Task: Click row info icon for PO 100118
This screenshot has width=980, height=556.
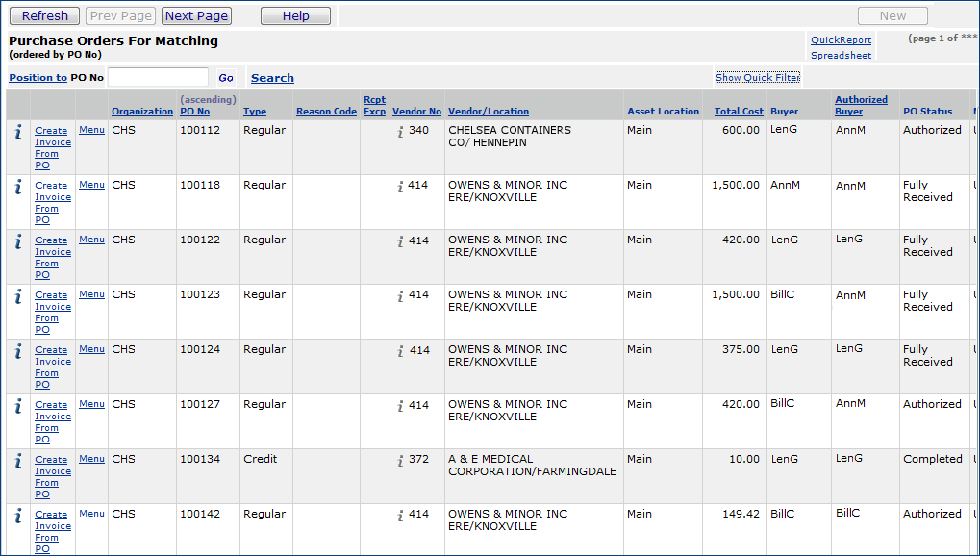Action: coord(17,187)
